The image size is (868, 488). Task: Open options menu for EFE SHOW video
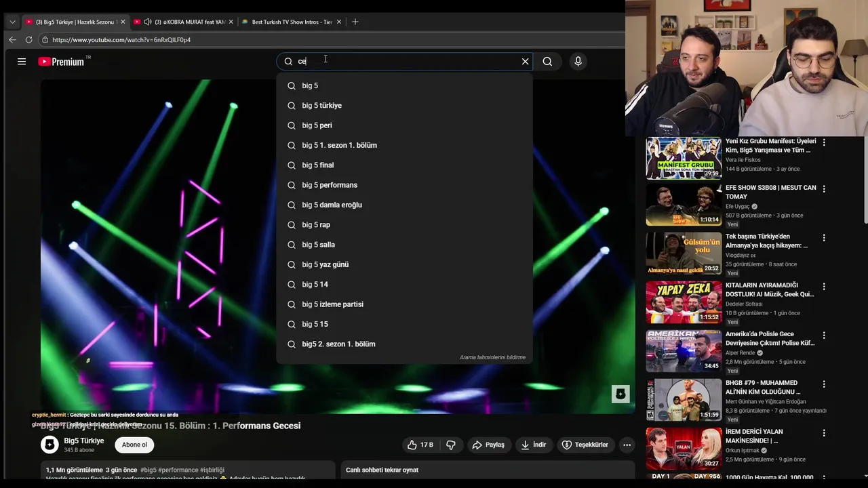824,189
